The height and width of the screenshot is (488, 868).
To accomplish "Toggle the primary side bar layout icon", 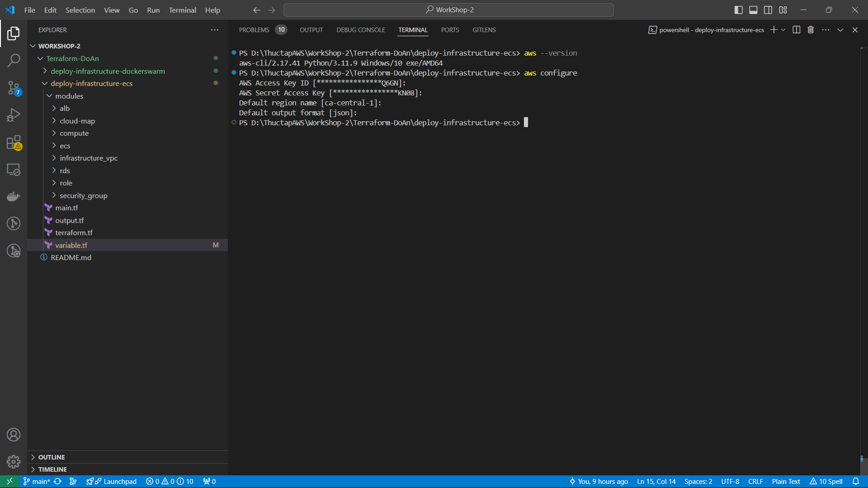I will point(738,10).
